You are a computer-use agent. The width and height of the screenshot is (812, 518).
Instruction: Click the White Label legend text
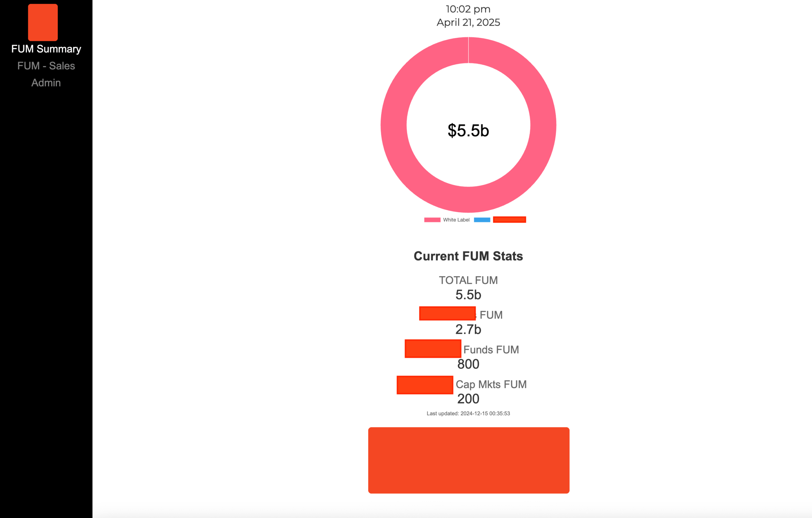click(456, 220)
